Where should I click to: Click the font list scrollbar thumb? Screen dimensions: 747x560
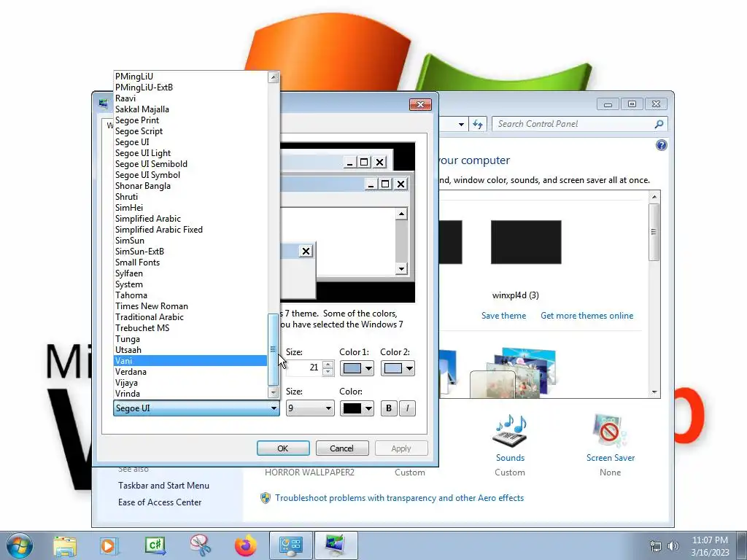(274, 349)
